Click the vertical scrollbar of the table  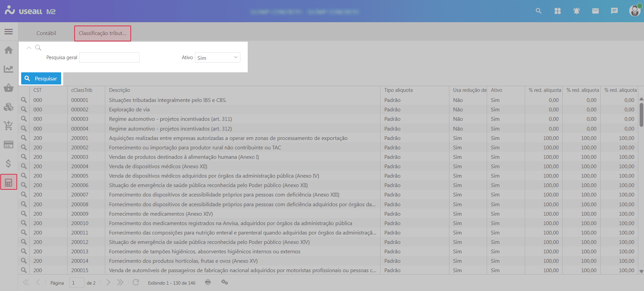[x=641, y=114]
